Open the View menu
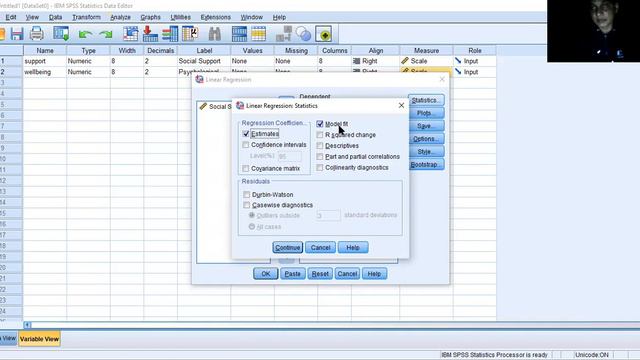The height and width of the screenshot is (360, 640). coord(32,17)
